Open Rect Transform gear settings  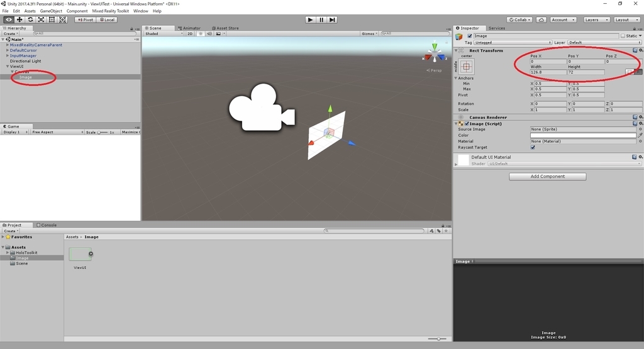point(641,50)
